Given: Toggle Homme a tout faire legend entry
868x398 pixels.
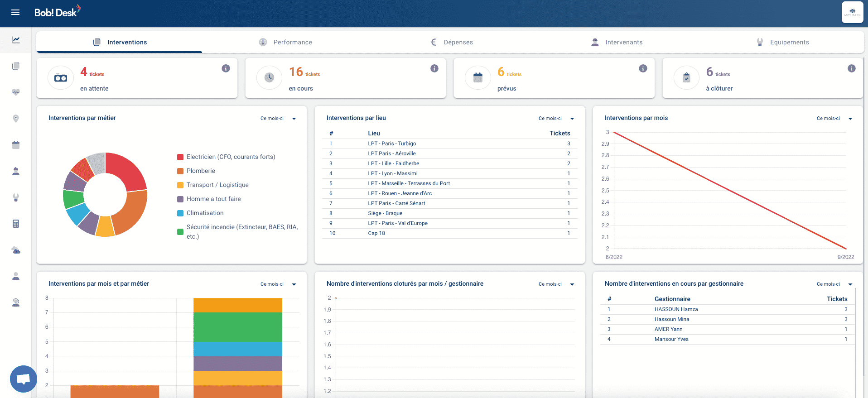Looking at the screenshot, I should click(x=209, y=199).
